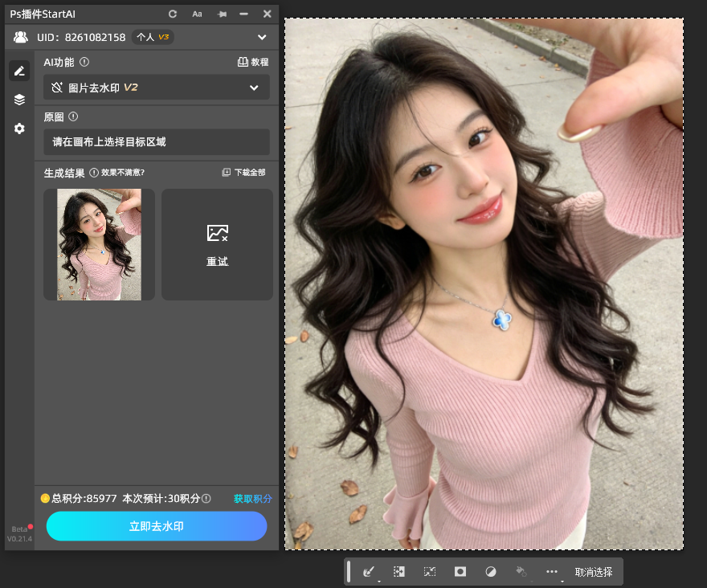The width and height of the screenshot is (707, 588).
Task: Open the three-dots more options in bottom bar
Action: pos(551,571)
